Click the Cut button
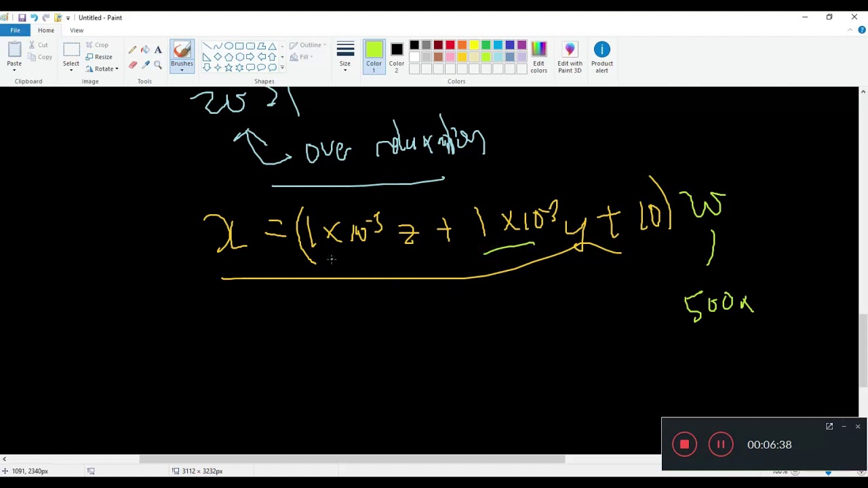 pyautogui.click(x=38, y=45)
